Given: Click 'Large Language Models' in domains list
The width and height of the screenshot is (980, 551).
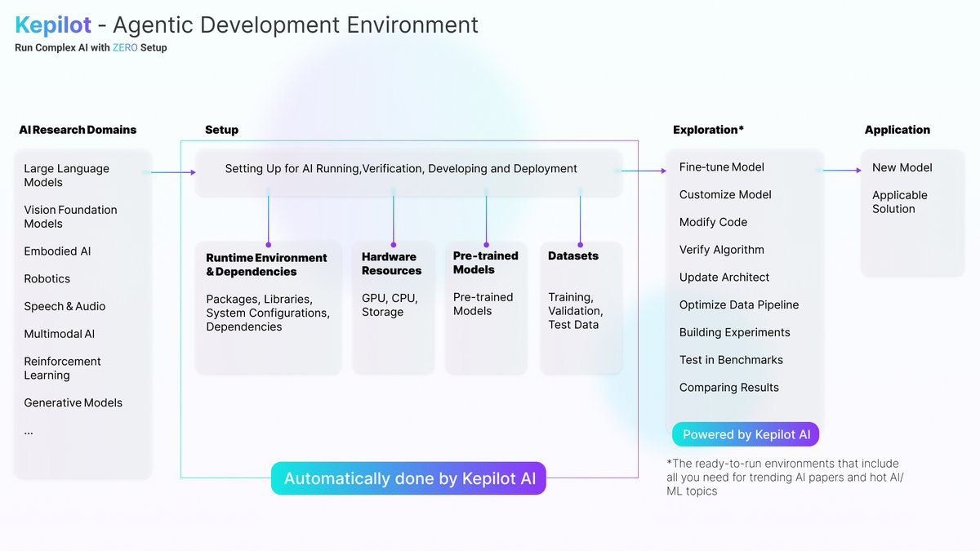Looking at the screenshot, I should pos(66,176).
